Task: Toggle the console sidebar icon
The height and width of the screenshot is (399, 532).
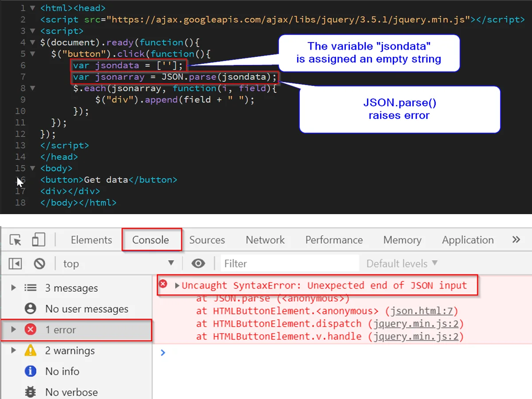Action: pyautogui.click(x=16, y=264)
